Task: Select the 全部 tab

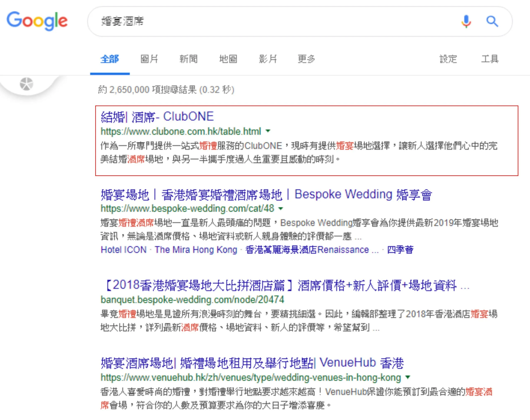Action: [x=110, y=59]
